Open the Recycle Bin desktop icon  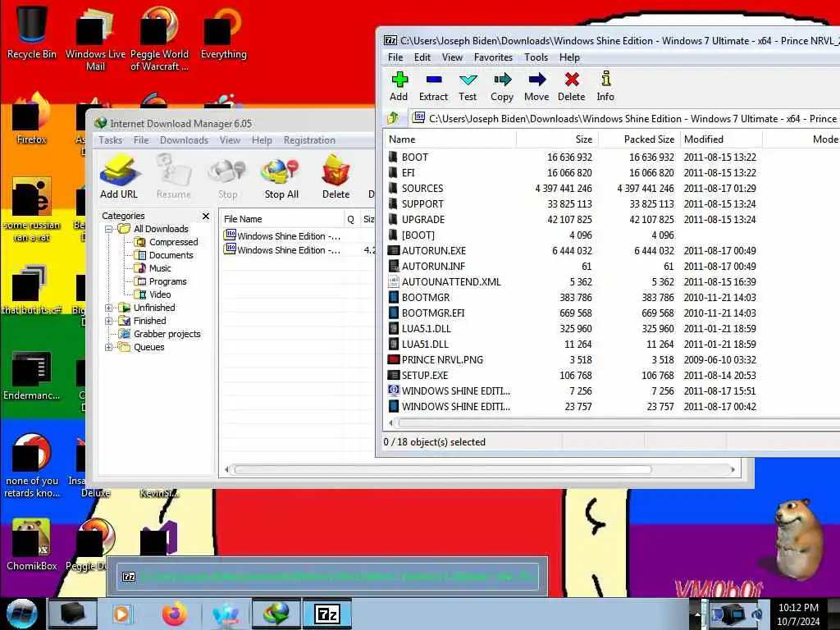click(x=32, y=32)
